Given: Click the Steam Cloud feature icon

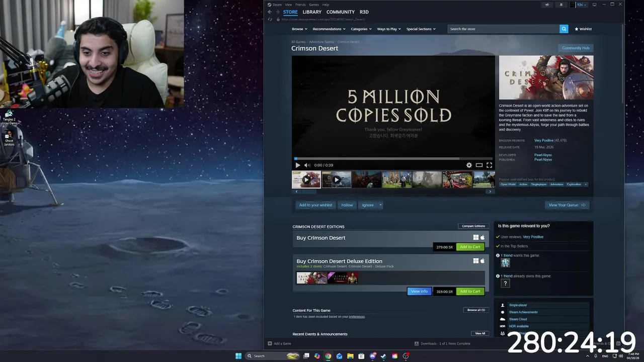Looking at the screenshot, I should coord(503,319).
